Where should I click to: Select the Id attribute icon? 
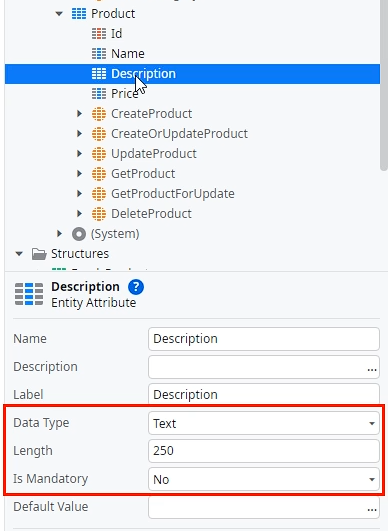pyautogui.click(x=99, y=34)
